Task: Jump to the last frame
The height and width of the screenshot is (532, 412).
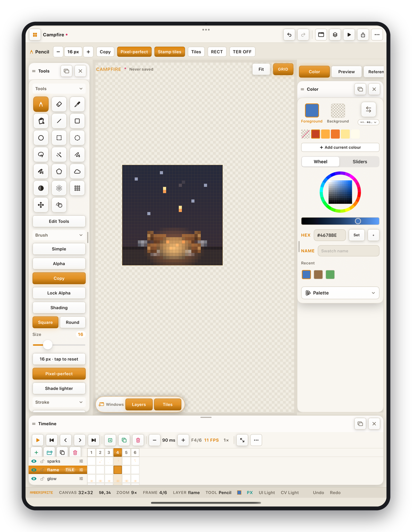Action: click(94, 440)
